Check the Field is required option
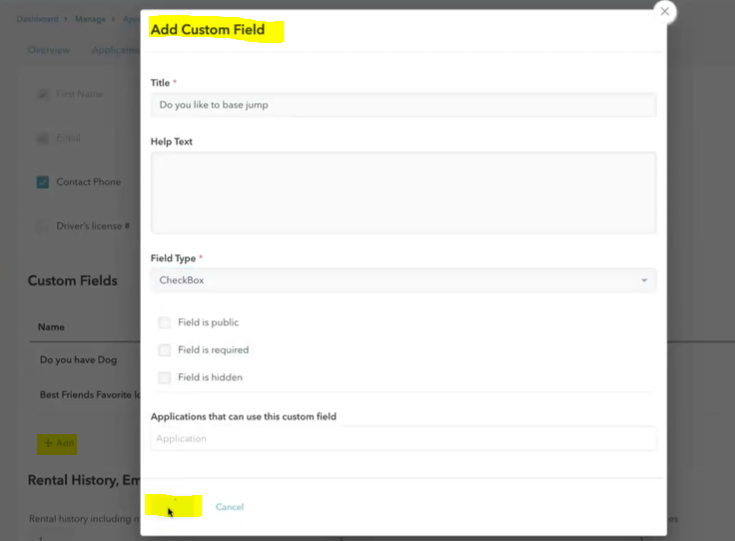735x541 pixels. 165,351
